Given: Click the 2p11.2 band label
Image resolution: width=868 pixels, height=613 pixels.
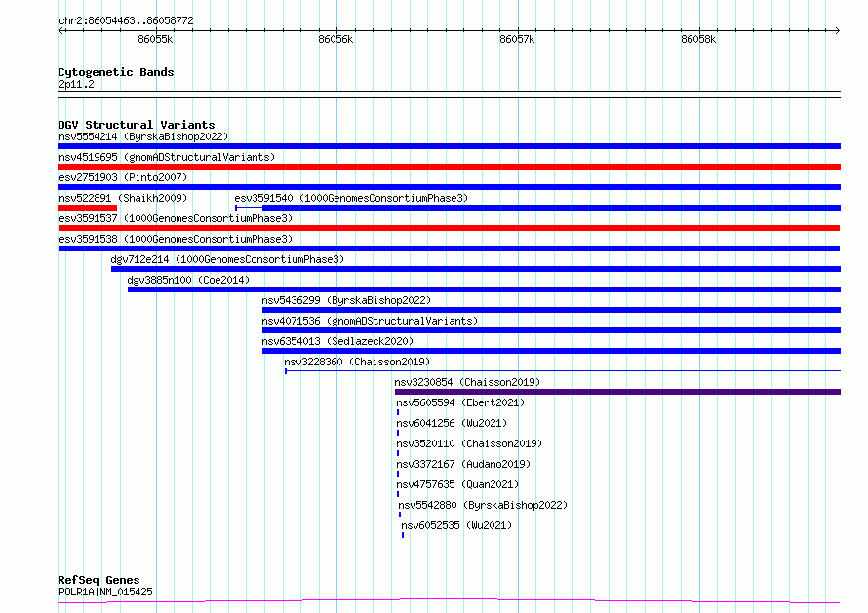Looking at the screenshot, I should [x=76, y=84].
